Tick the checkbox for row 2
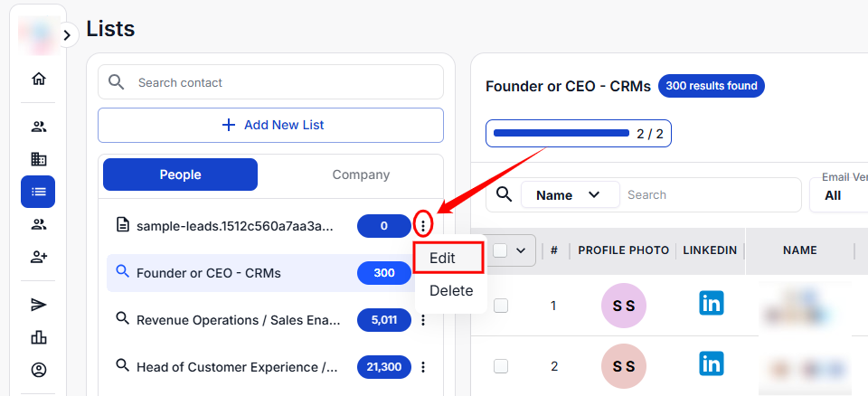Image resolution: width=868 pixels, height=396 pixels. 501,366
